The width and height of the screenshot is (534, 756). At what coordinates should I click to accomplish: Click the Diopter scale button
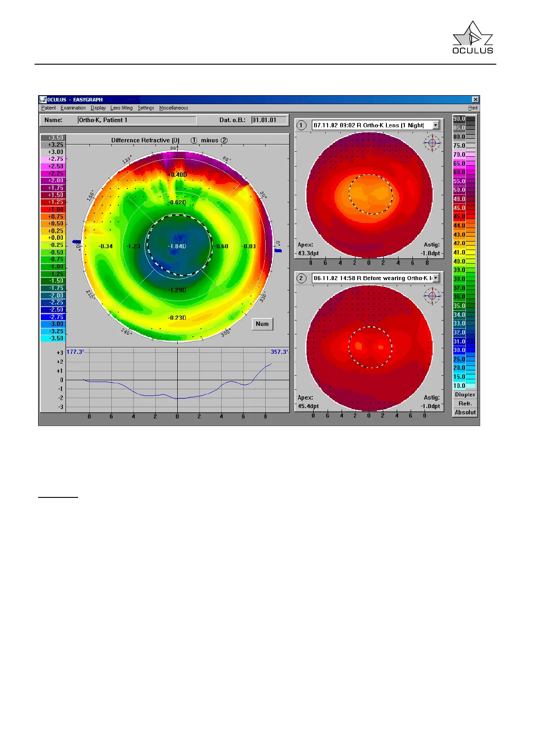click(x=465, y=395)
